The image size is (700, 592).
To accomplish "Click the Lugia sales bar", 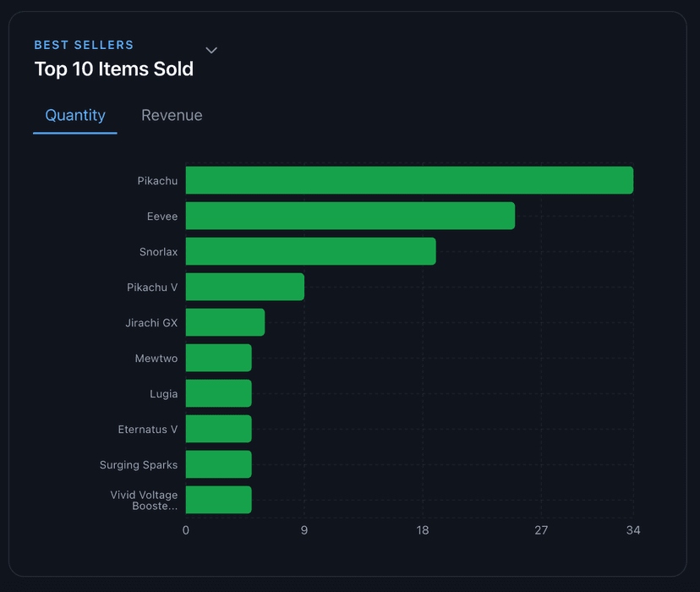I will click(218, 393).
